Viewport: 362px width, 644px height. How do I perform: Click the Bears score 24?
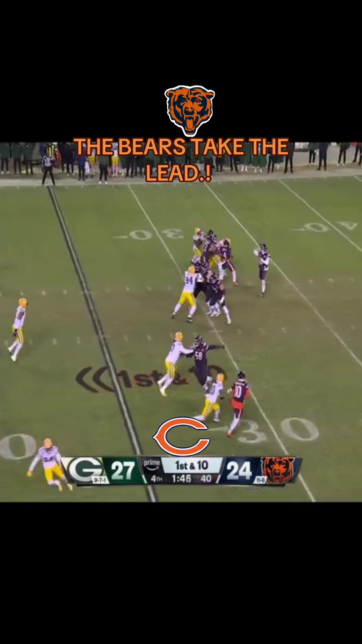pos(239,470)
